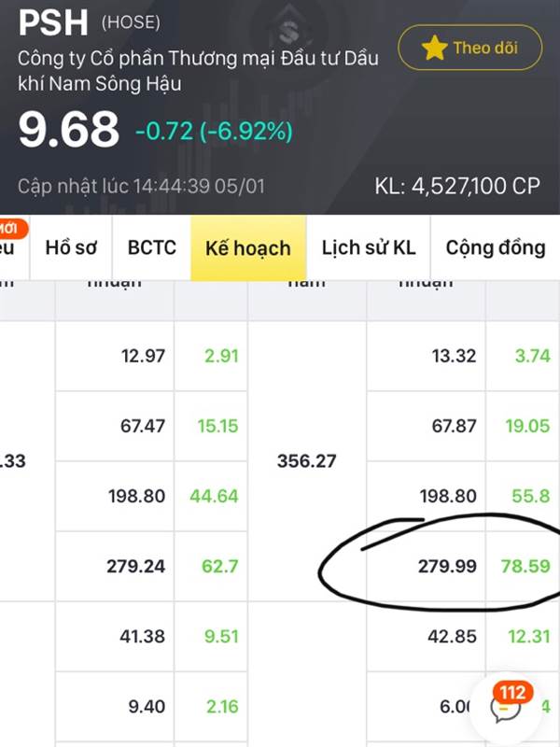Select the 279.99 table cell

click(x=427, y=566)
